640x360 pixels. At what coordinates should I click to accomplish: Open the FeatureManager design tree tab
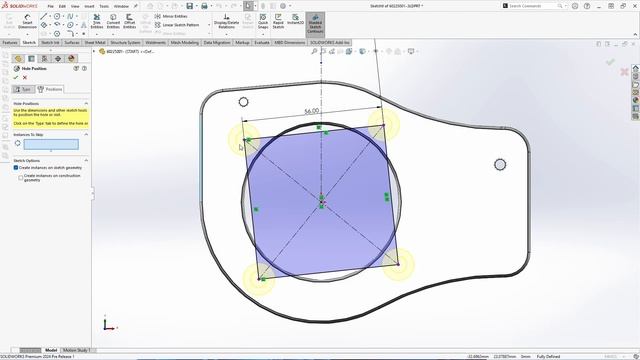[x=18, y=59]
